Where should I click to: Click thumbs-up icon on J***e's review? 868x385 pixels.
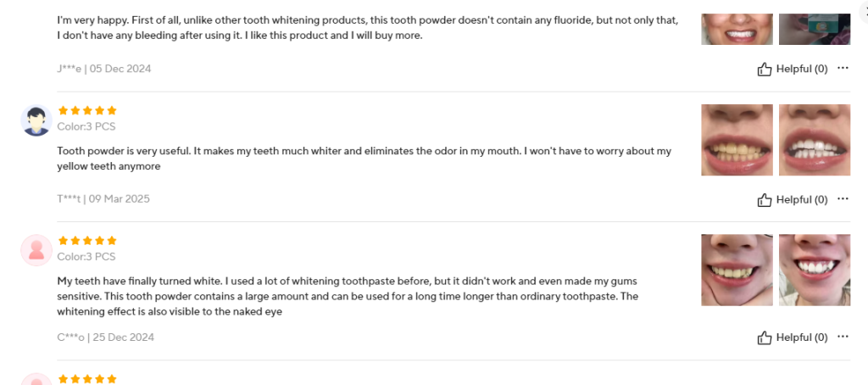(765, 70)
